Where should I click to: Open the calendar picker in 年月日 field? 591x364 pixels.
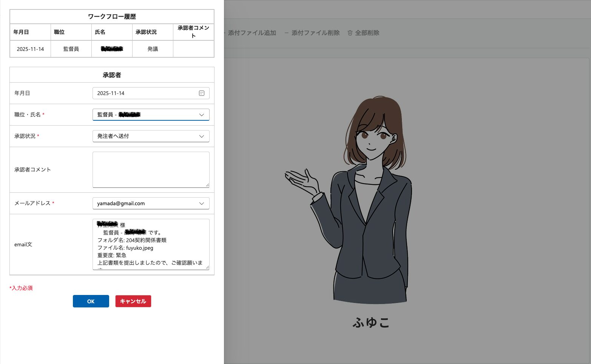point(202,93)
